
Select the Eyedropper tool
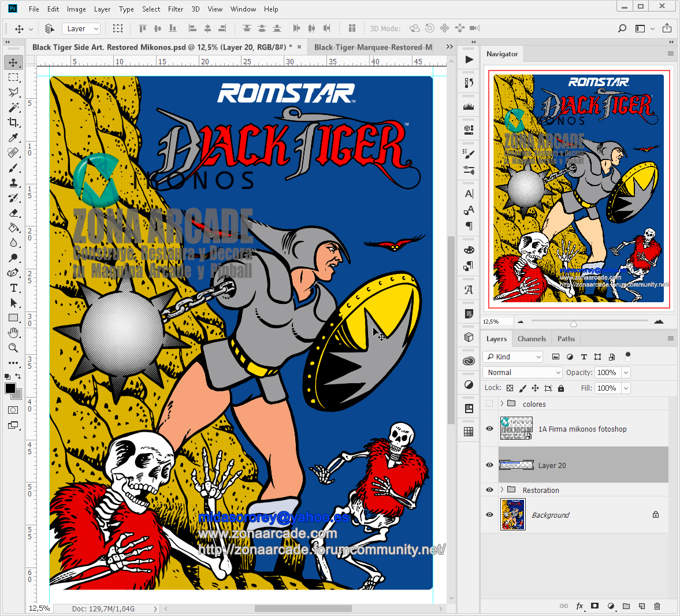coord(13,138)
